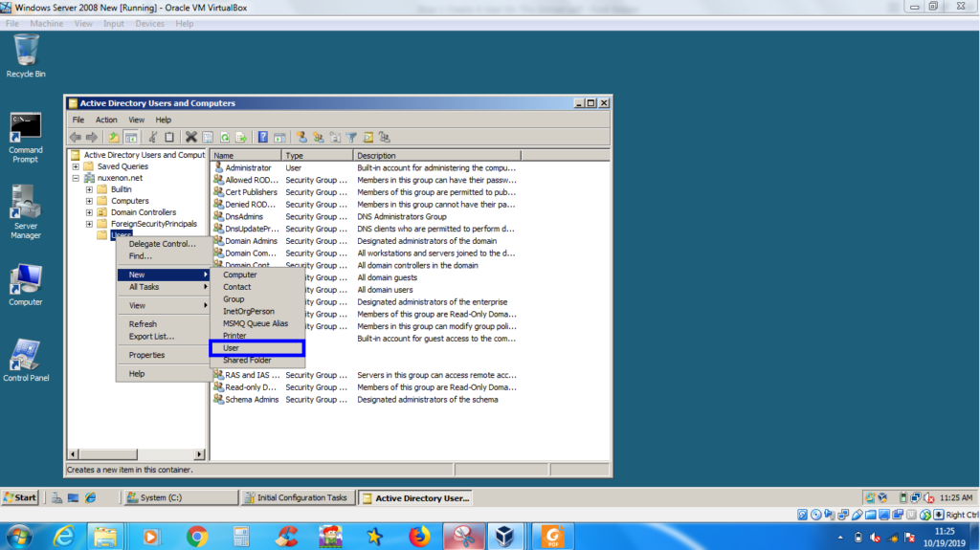Click the Name column header
This screenshot has width=980, height=550.
pyautogui.click(x=246, y=156)
